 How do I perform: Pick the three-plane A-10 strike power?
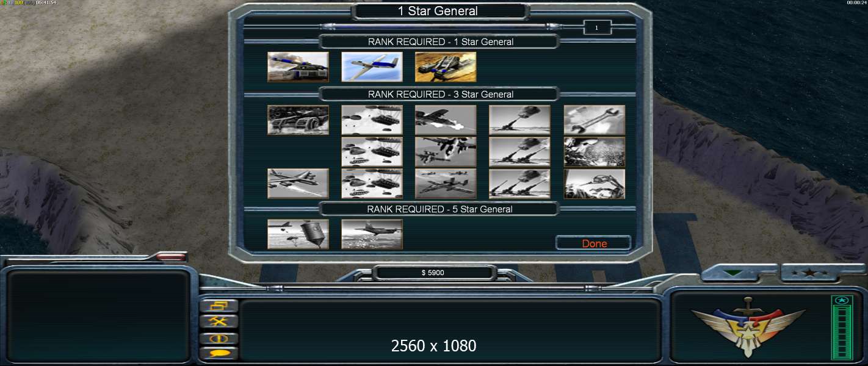[446, 184]
